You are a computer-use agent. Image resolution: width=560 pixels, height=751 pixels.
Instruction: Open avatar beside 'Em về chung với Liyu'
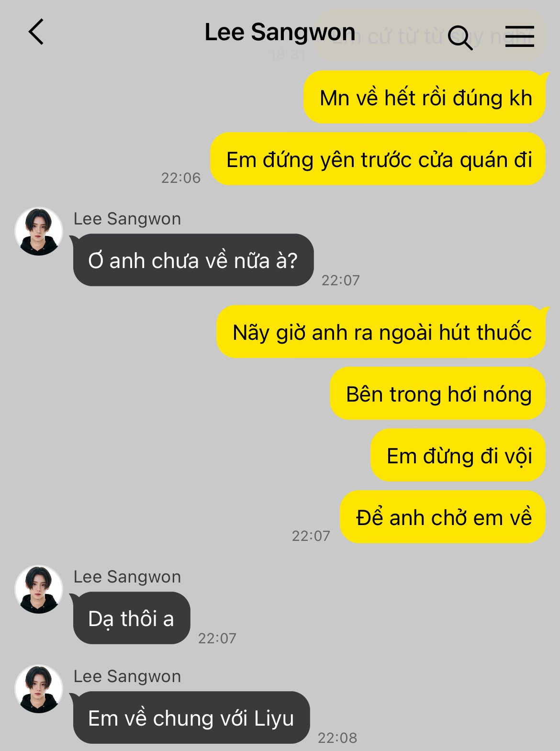39,689
